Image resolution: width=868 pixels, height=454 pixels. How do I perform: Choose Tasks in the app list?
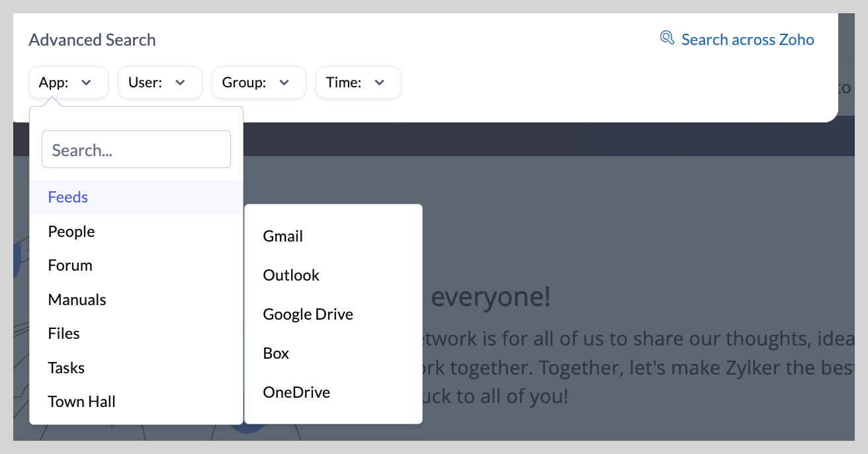pyautogui.click(x=66, y=368)
